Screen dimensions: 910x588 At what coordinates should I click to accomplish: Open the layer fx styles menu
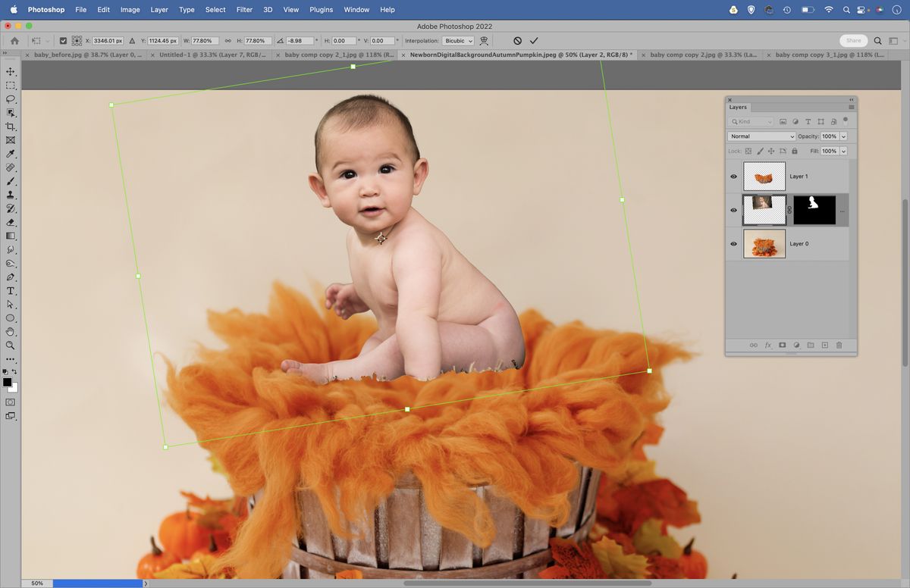(767, 346)
